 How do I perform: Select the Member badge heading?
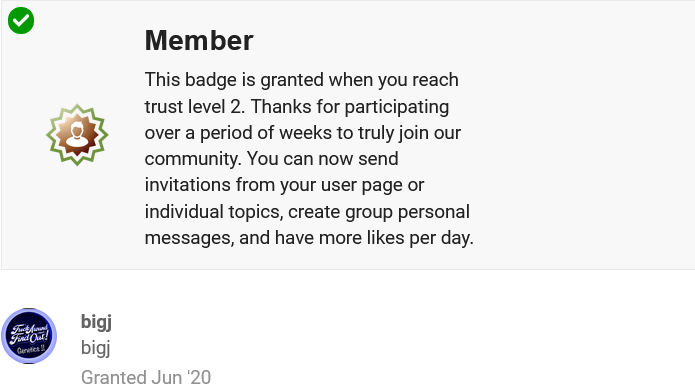(x=199, y=40)
